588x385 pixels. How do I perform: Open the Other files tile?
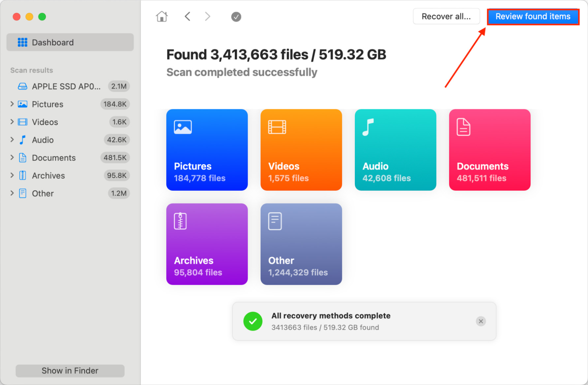301,244
